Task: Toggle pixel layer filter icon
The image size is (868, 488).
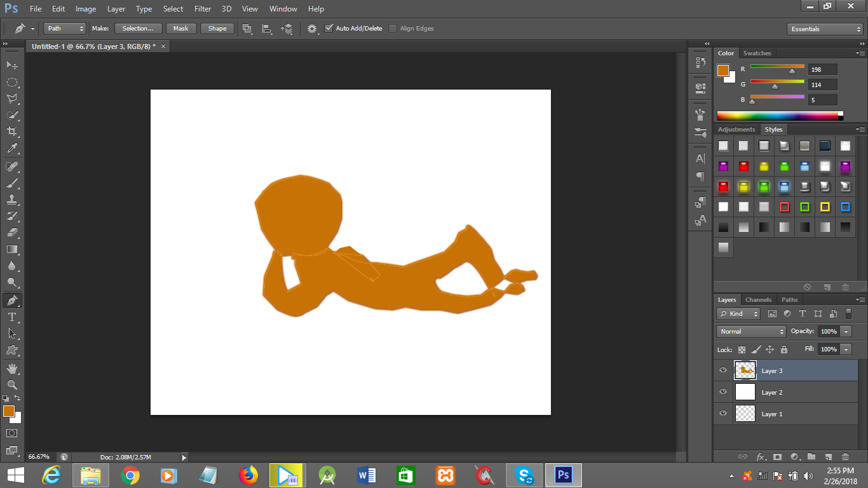Action: coord(773,314)
